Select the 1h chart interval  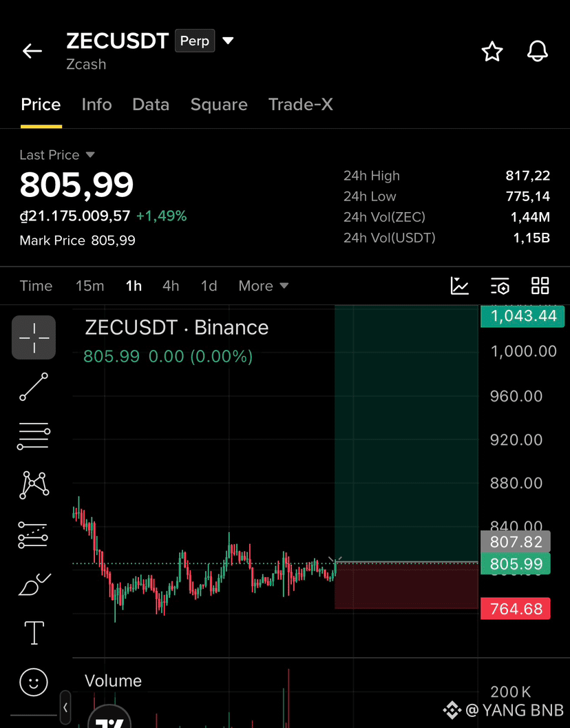(134, 286)
